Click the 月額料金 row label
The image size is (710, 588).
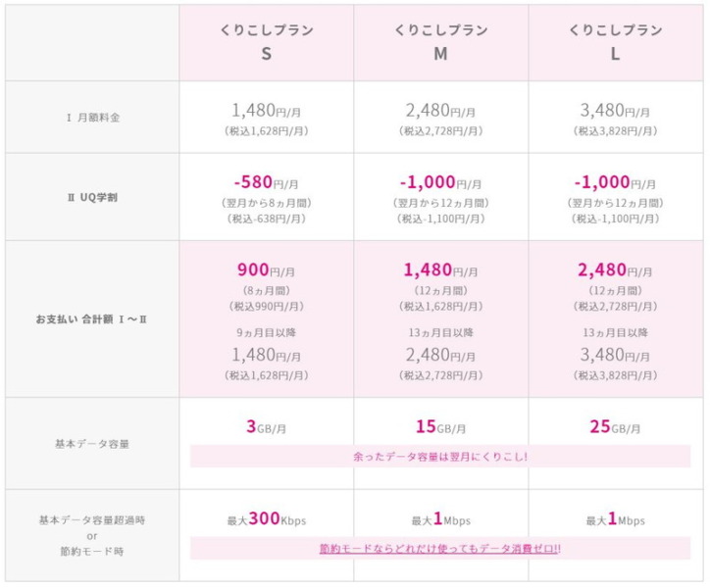(93, 118)
